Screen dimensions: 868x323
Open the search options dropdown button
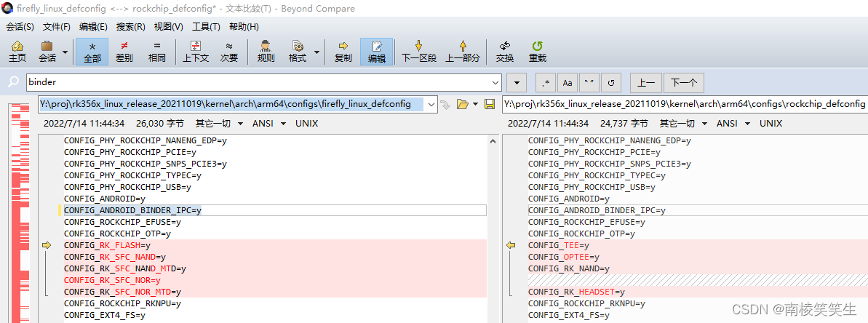point(517,82)
